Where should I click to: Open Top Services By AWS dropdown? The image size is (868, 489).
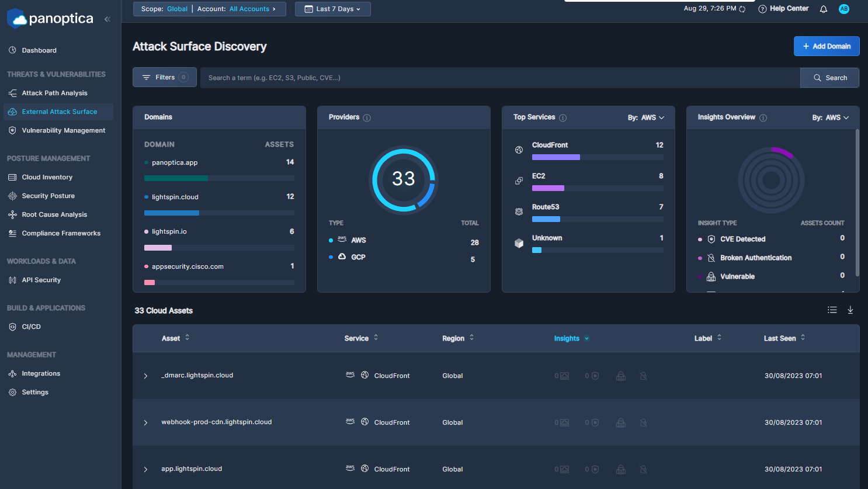(646, 117)
